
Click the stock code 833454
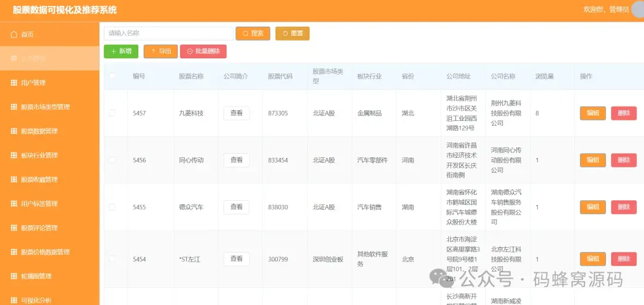pos(278,160)
